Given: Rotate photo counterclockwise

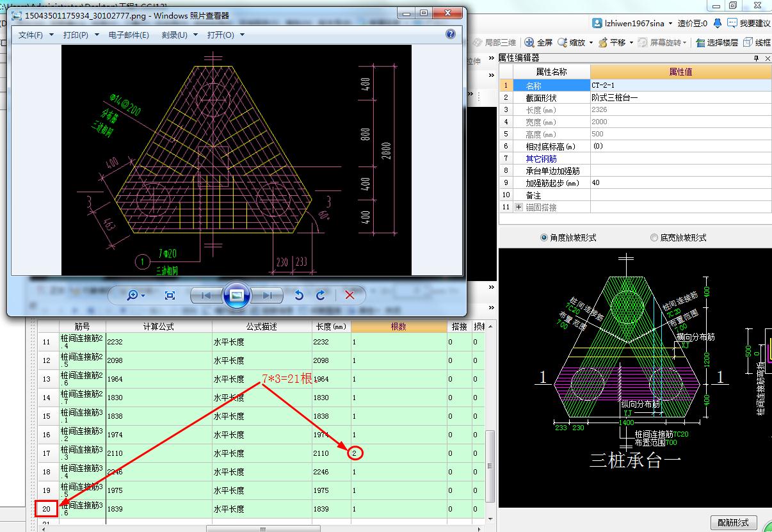Looking at the screenshot, I should tap(298, 295).
